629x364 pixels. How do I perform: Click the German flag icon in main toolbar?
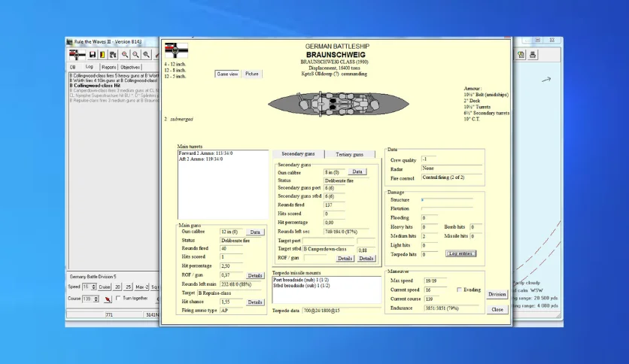click(x=77, y=54)
